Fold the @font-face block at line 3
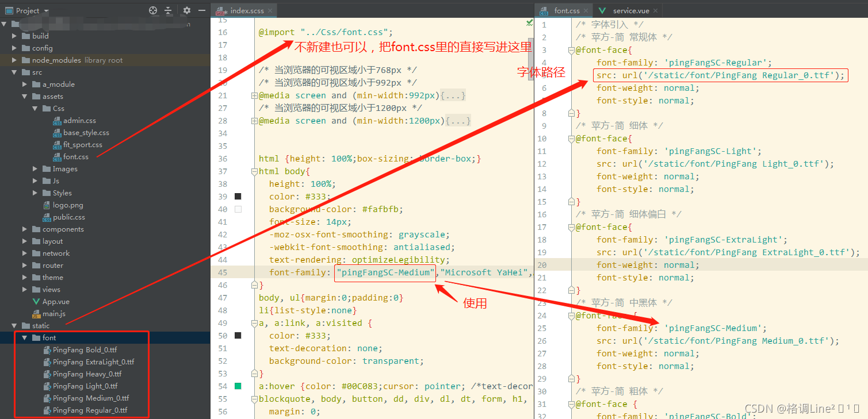868x419 pixels. (571, 50)
